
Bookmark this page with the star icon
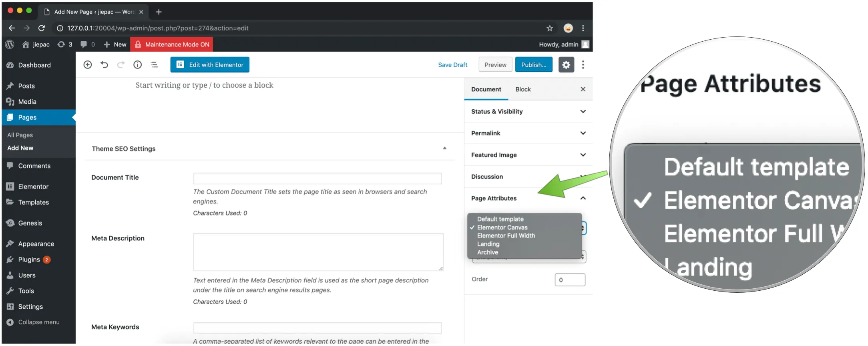point(550,28)
